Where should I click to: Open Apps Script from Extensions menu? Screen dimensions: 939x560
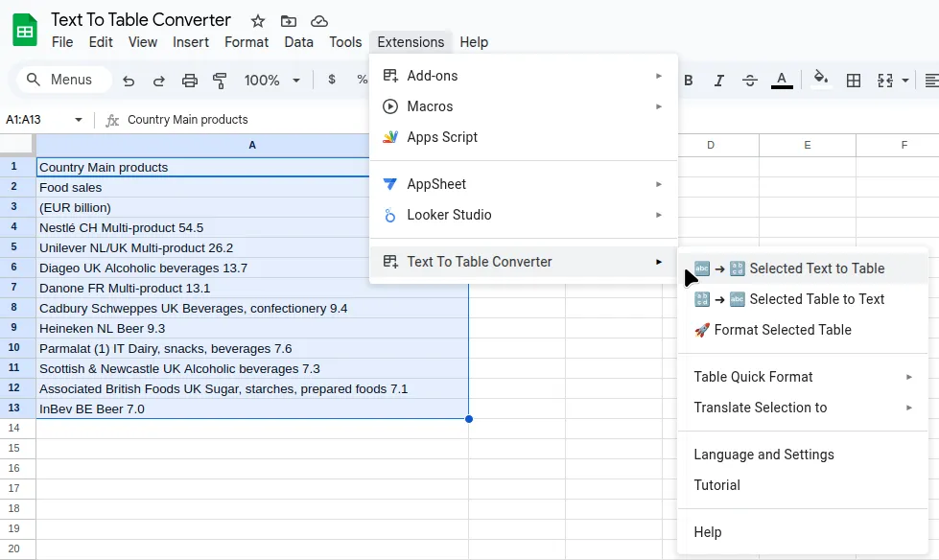[x=442, y=137]
